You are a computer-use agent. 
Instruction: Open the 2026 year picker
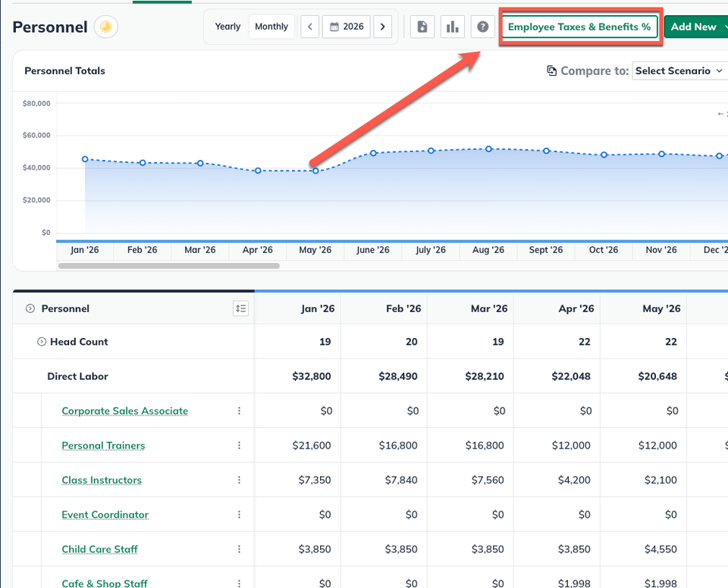pos(347,27)
